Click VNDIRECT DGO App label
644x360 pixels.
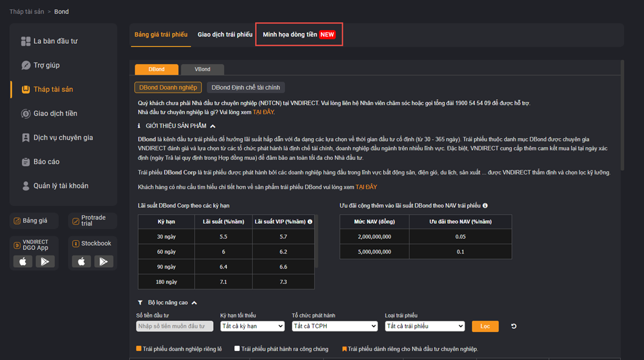click(x=35, y=244)
